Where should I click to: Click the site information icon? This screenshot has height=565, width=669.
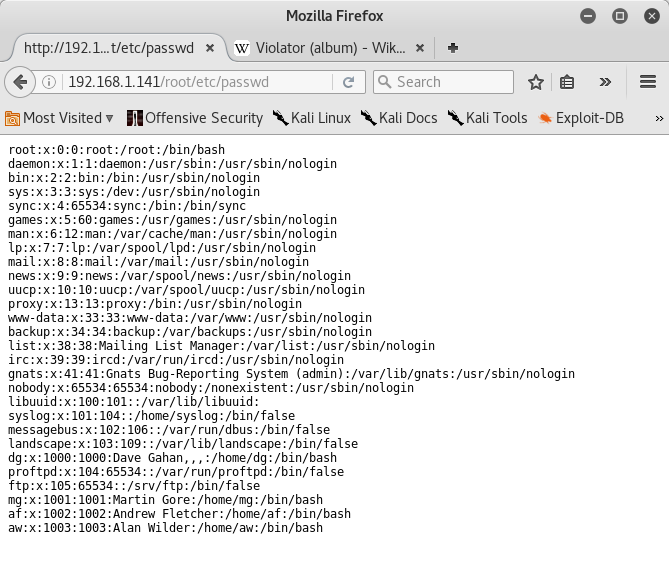(x=49, y=82)
